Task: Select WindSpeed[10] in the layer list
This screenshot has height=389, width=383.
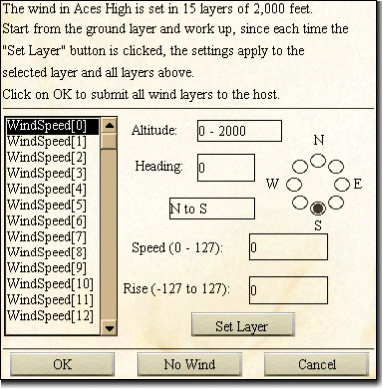Action: 52,284
